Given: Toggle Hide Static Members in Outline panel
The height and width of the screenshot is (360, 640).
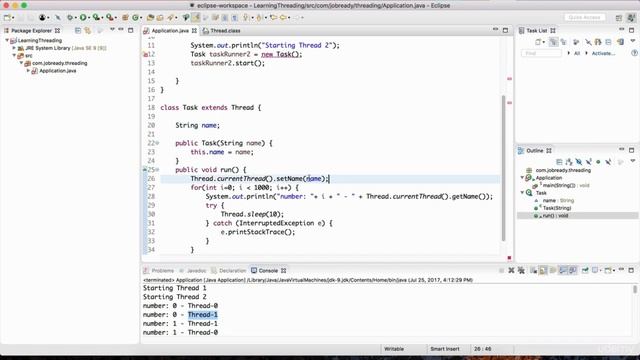Looking at the screenshot, I should click(589, 162).
